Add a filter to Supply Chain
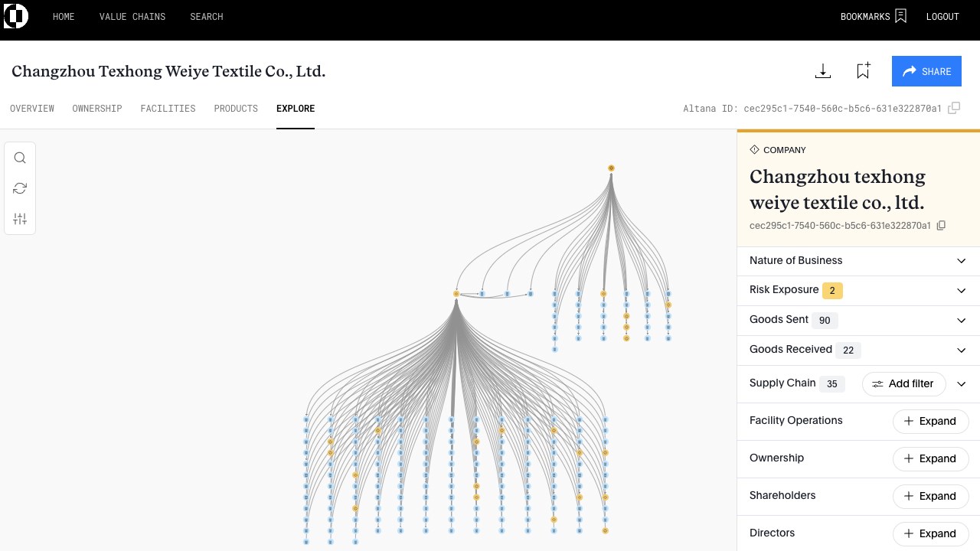This screenshot has width=980, height=551. (x=903, y=384)
